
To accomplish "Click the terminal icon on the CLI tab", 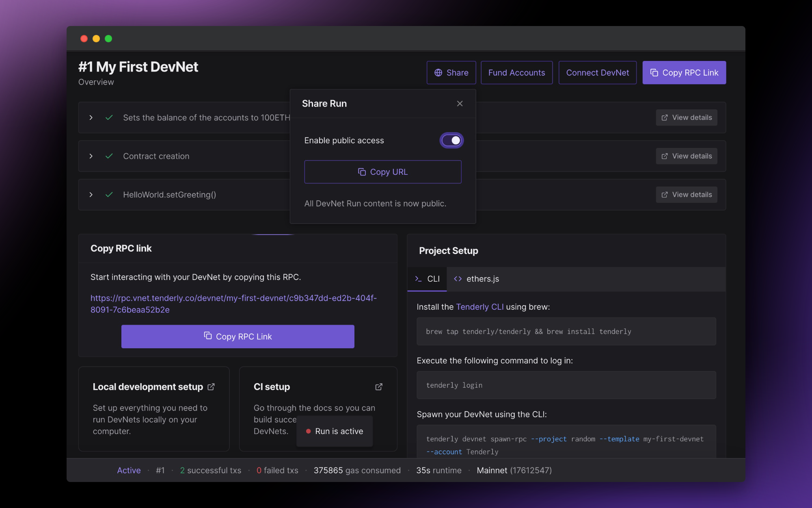I will tap(419, 279).
